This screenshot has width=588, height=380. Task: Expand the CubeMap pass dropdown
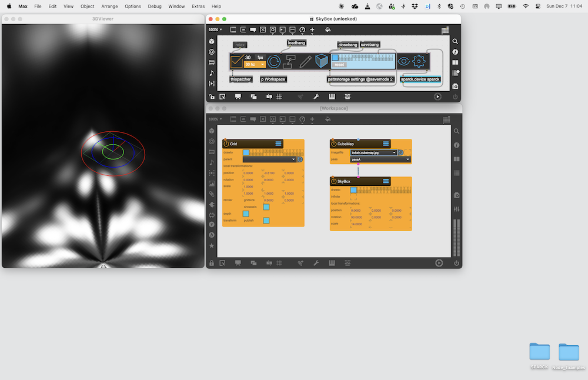click(380, 159)
